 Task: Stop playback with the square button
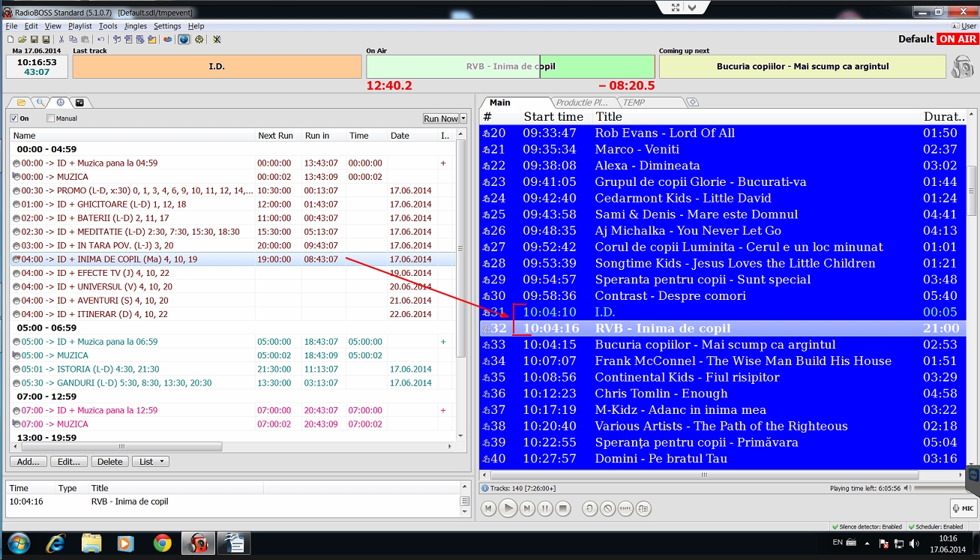(x=563, y=508)
